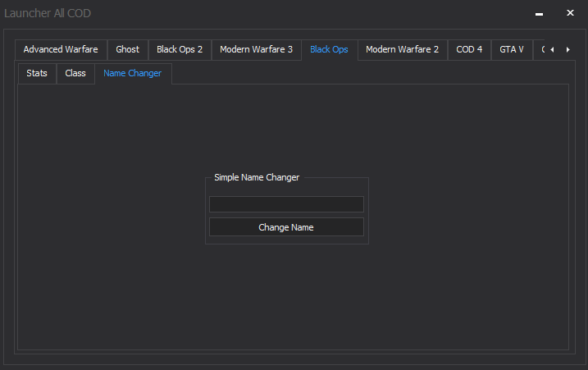Open the COD 4 tab

[469, 49]
